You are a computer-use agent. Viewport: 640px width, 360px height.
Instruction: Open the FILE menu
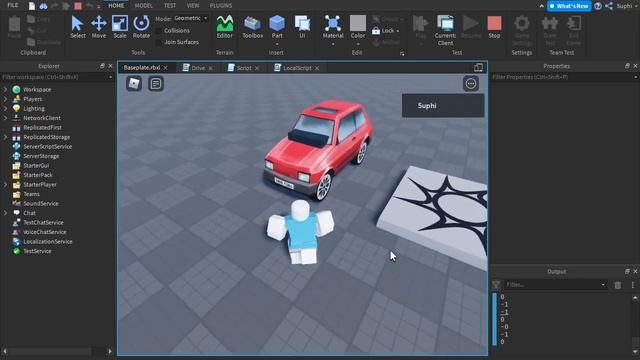click(x=13, y=5)
